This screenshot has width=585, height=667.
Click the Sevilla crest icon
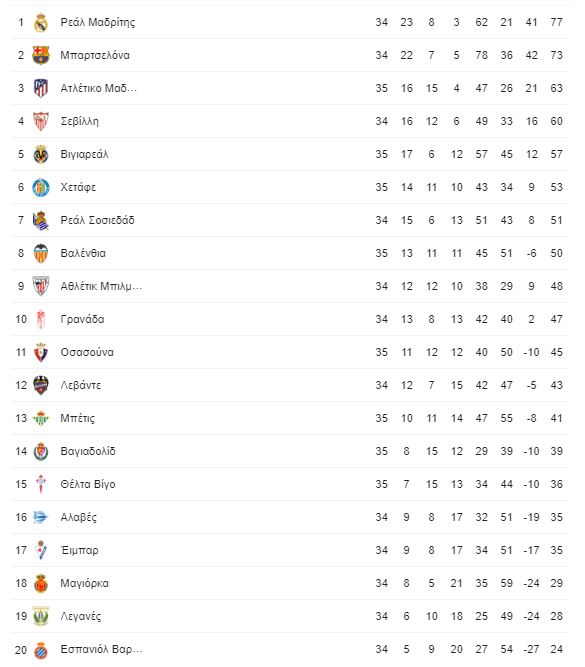tap(41, 121)
